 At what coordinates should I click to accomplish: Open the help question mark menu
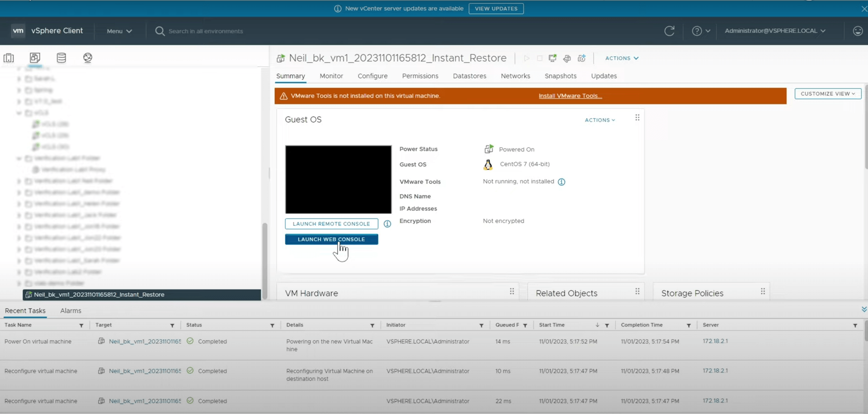(x=701, y=31)
